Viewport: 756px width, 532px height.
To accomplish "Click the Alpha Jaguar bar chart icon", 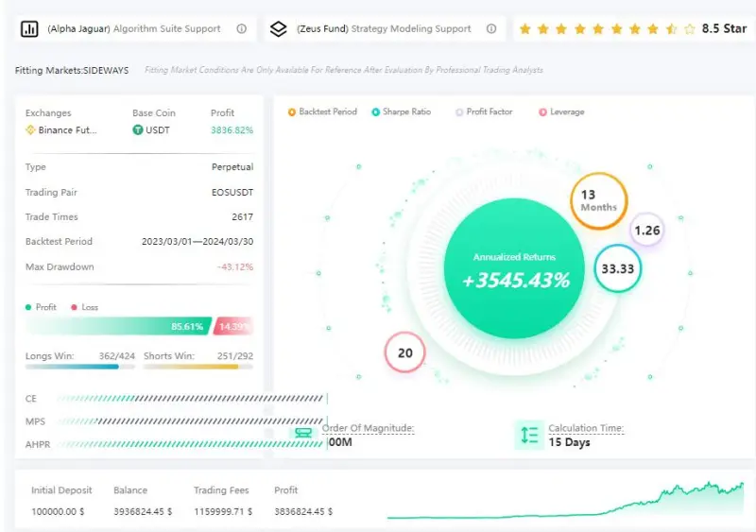I will (29, 29).
